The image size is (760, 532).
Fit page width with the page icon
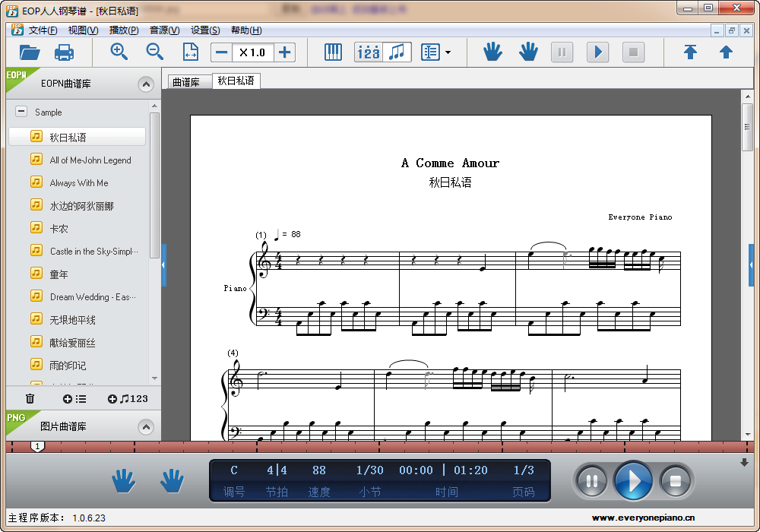[x=191, y=52]
